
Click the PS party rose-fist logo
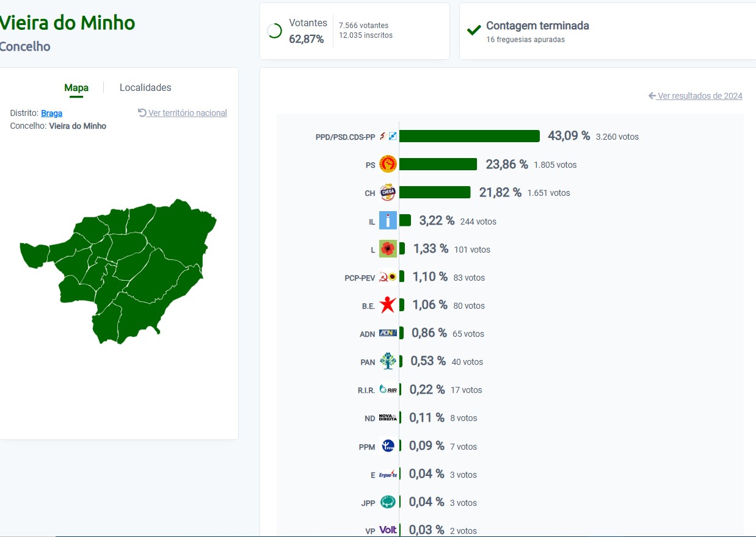pyautogui.click(x=388, y=164)
